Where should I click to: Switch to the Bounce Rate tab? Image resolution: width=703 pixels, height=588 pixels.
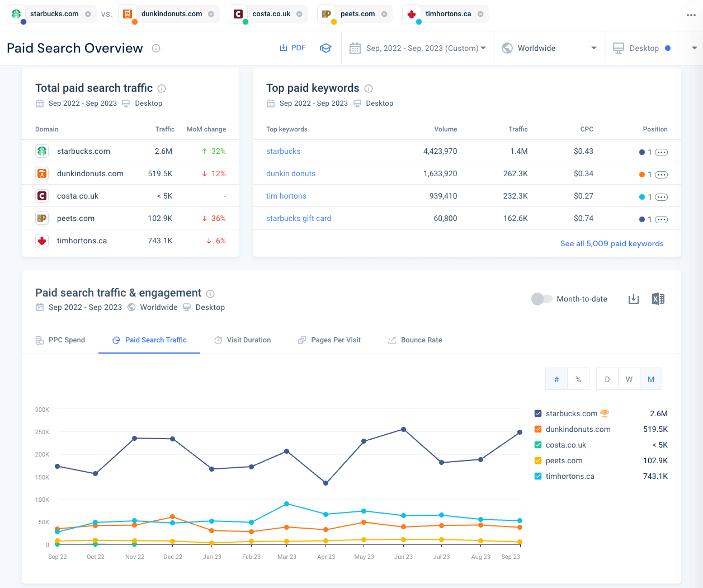[415, 340]
